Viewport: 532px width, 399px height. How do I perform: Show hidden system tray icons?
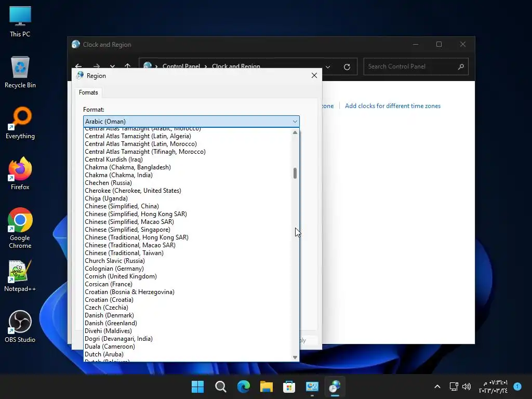437,387
